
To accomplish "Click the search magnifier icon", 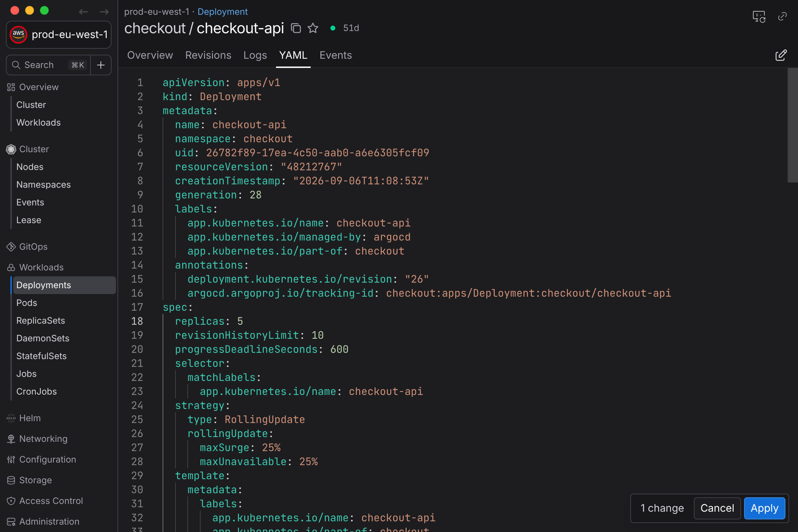I will 16,65.
